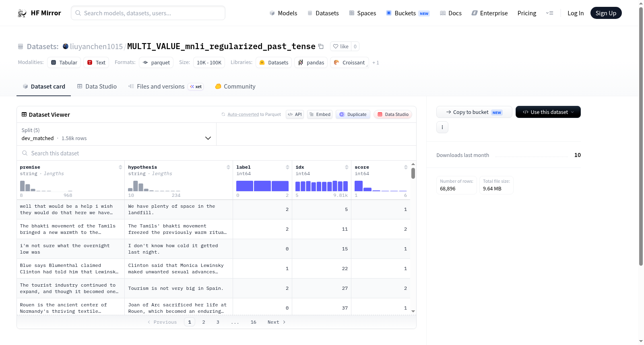Expand the Use this dataset dropdown
Screen dimensions: 644x345
(548, 112)
